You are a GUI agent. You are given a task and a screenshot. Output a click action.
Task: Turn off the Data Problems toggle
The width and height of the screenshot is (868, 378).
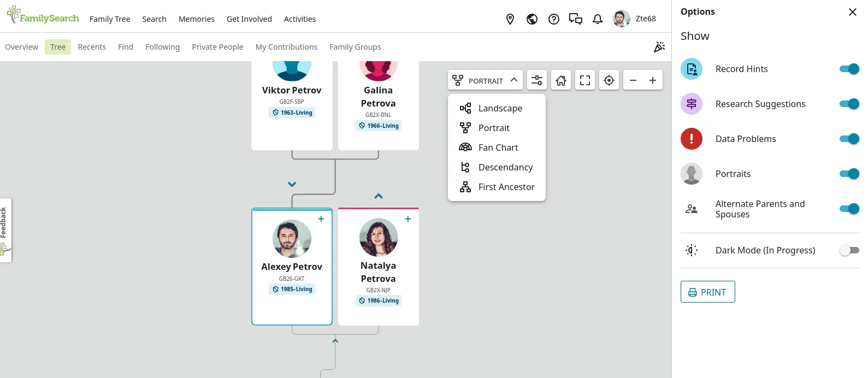pyautogui.click(x=849, y=139)
